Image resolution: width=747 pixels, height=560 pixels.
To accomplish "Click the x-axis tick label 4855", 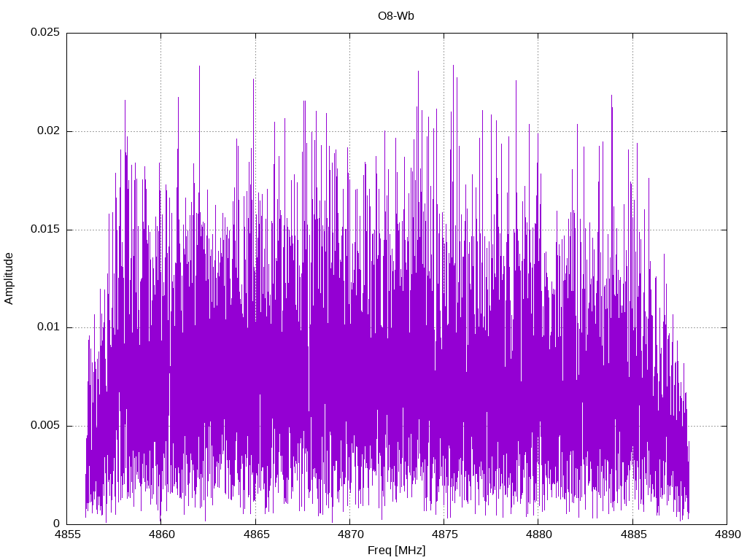I will tap(66, 534).
